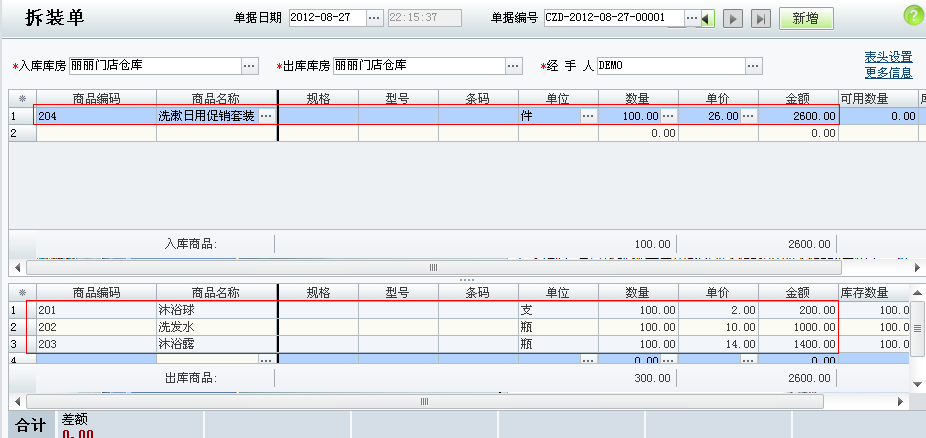The height and width of the screenshot is (438, 926).
Task: Select cell 洗漱日用促销套装
Action: click(207, 116)
